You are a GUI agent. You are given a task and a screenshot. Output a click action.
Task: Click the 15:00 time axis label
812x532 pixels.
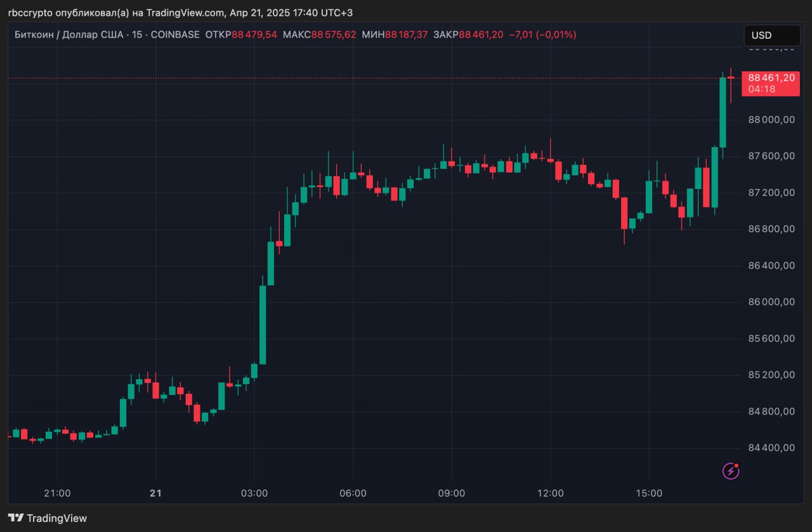coord(649,493)
